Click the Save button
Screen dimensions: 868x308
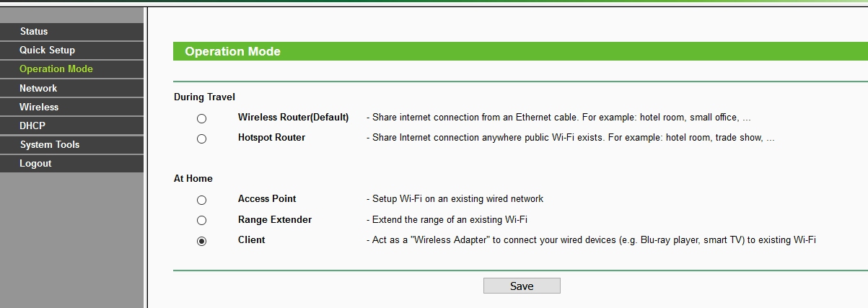tap(522, 286)
